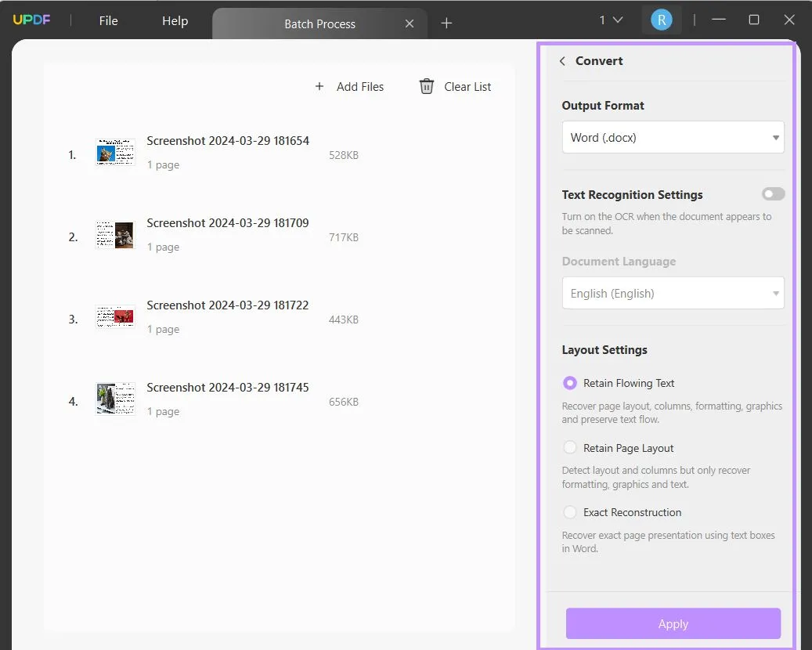Select Retain Page Layout radio option

(569, 447)
